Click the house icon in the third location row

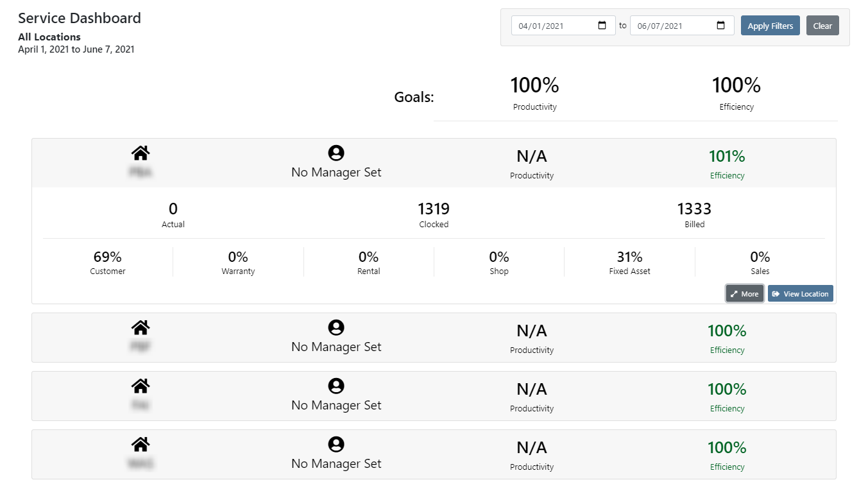tap(140, 386)
